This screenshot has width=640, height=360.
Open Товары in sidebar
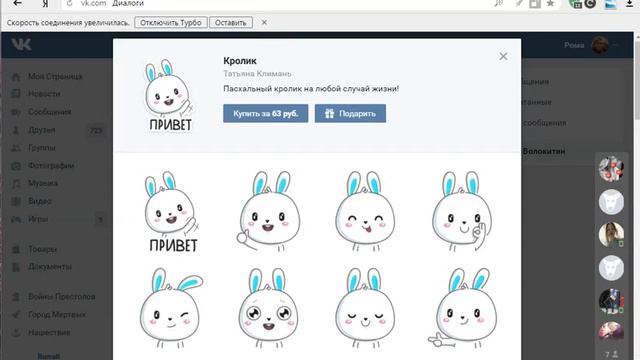click(42, 249)
